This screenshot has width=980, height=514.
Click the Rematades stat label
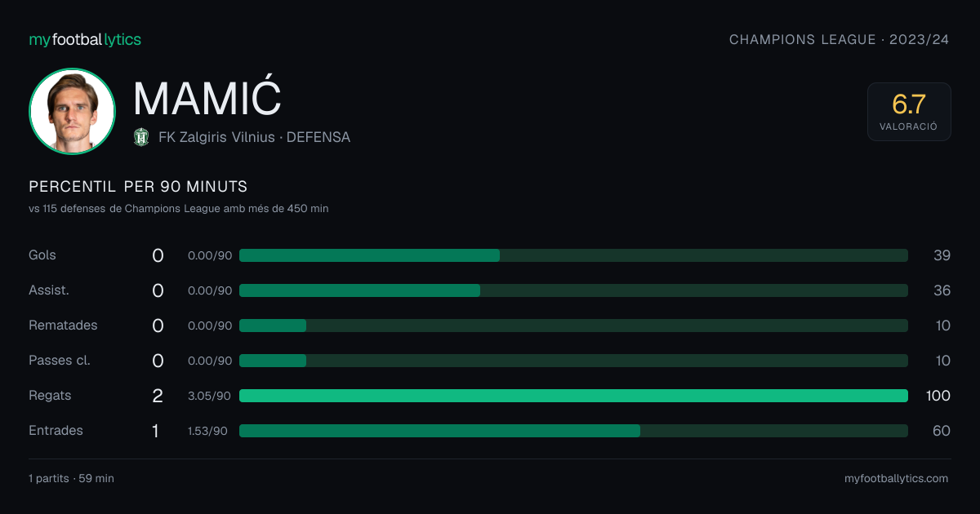63,326
